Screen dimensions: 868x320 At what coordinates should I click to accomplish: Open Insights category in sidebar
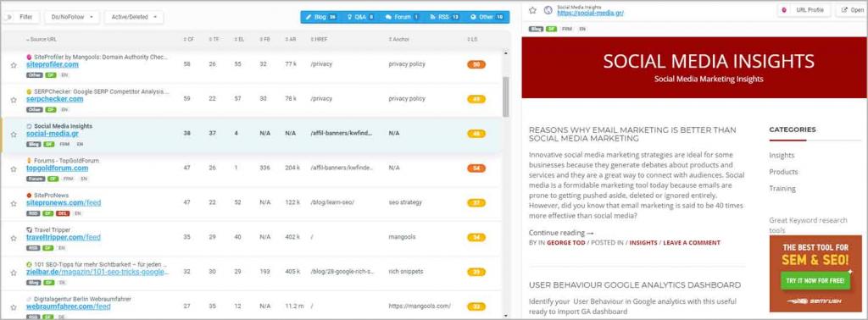pyautogui.click(x=782, y=155)
